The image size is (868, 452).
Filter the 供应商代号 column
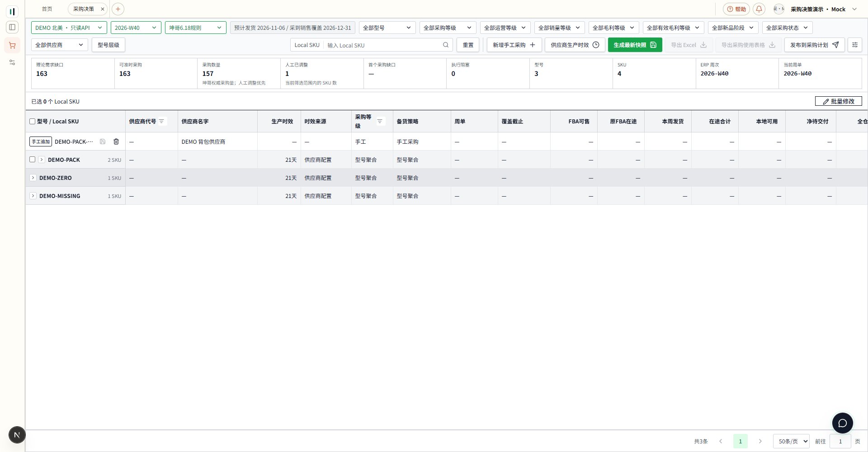tap(161, 121)
